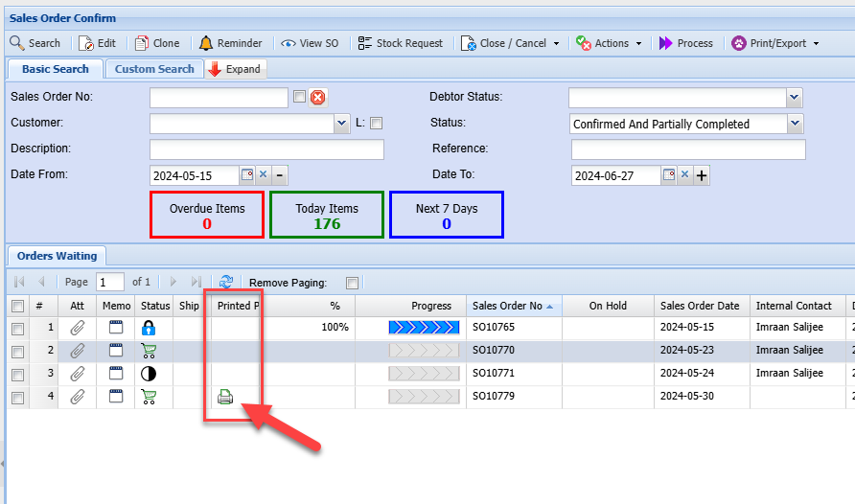
Task: Open the attachment paperclip in row 1
Action: point(78,327)
